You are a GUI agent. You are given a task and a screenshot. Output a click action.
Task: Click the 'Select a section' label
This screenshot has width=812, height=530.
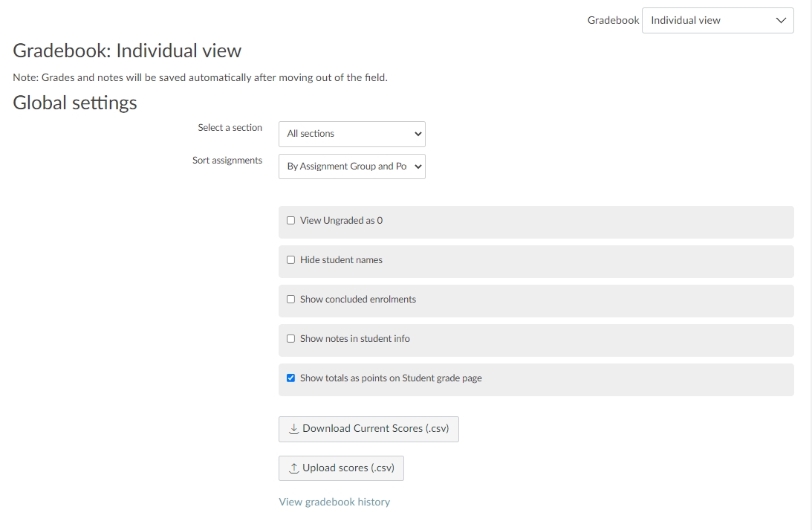click(x=230, y=128)
